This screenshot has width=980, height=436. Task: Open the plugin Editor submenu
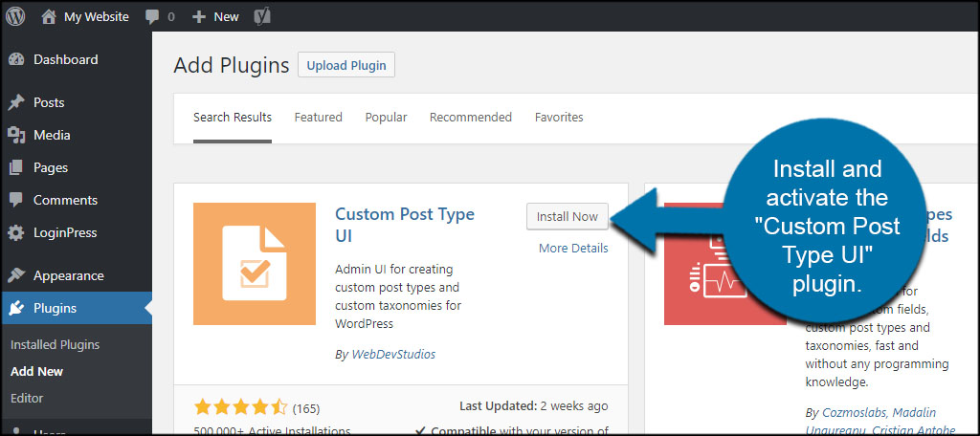click(27, 398)
